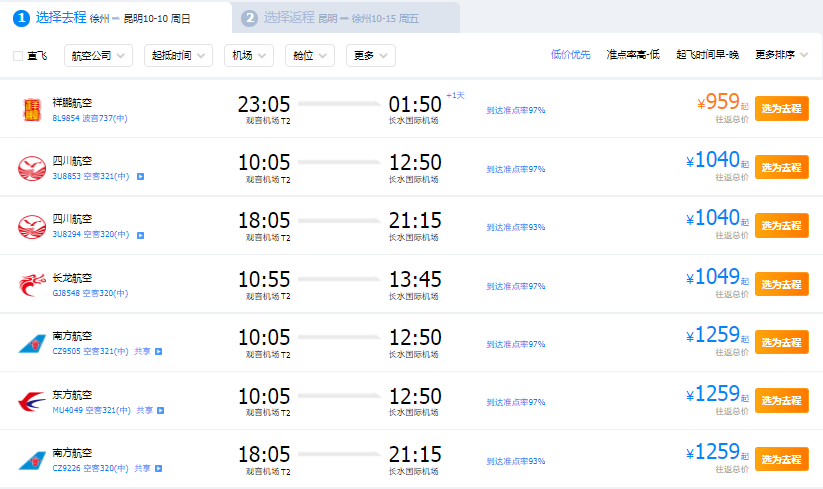Image resolution: width=823 pixels, height=489 pixels.
Task: Click flight number GJ8548 空客320(中)
Action: tap(90, 293)
